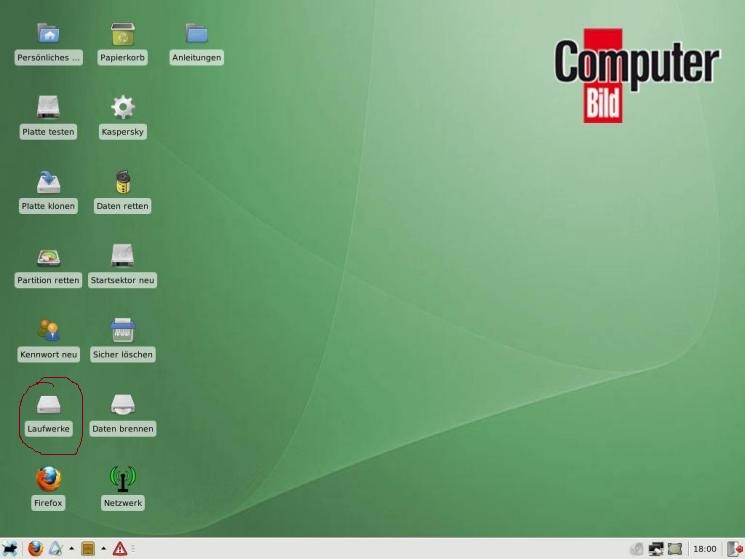The width and height of the screenshot is (745, 559).
Task: Open the Anleitungen folder icon
Action: click(x=197, y=34)
